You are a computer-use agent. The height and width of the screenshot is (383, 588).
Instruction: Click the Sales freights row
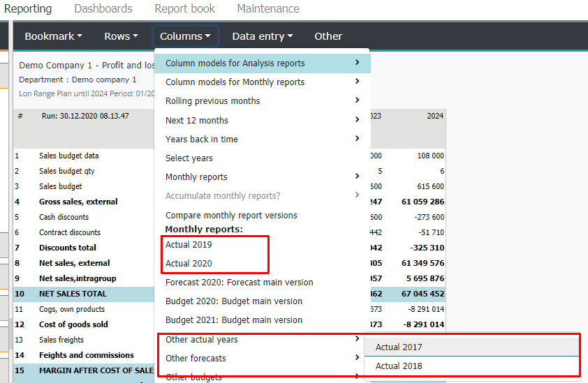point(84,340)
